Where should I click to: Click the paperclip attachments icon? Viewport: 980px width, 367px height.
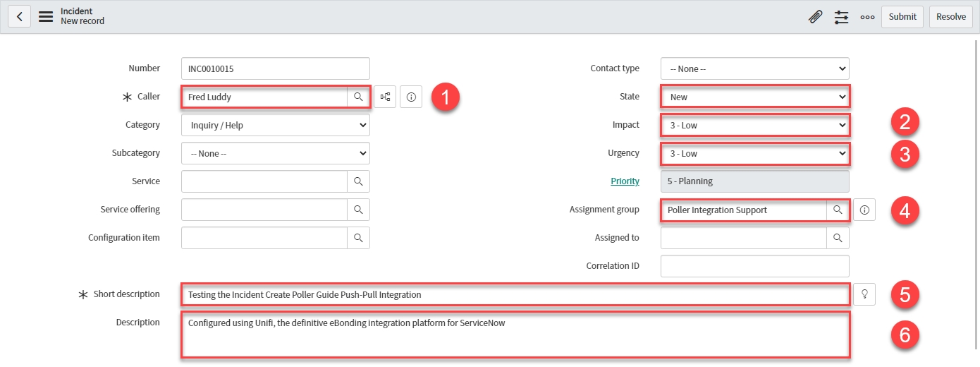pyautogui.click(x=815, y=17)
